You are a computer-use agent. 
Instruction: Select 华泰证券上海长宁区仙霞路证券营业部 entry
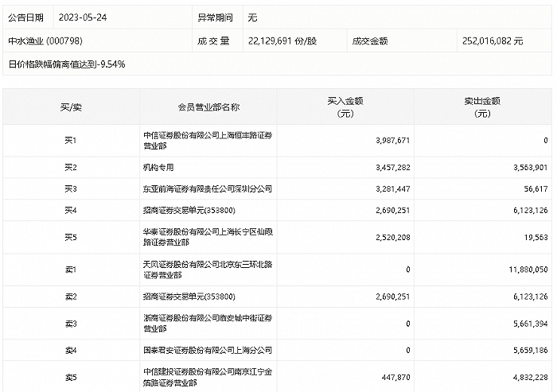click(x=207, y=238)
